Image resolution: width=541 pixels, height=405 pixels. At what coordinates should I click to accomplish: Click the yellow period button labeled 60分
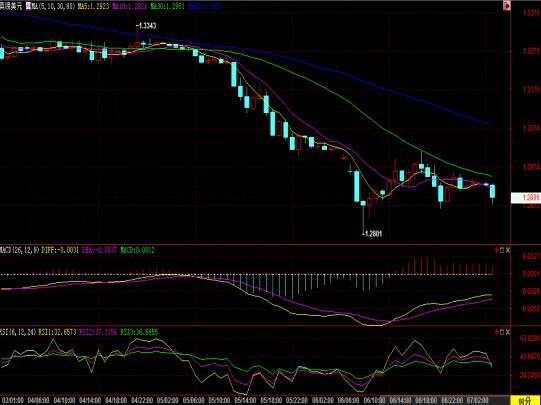525,401
